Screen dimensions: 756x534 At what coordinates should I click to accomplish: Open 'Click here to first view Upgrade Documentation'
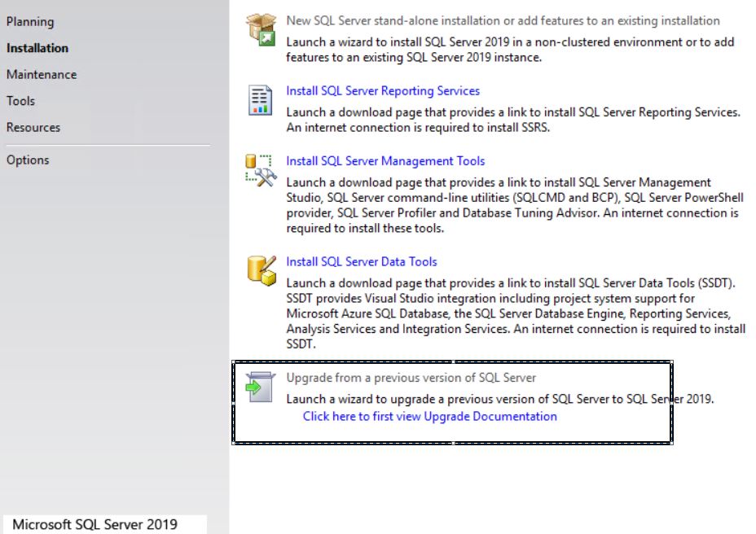(x=430, y=416)
